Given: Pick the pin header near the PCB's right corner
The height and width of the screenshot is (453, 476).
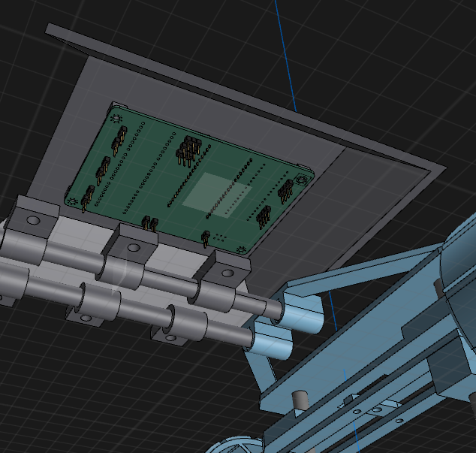Looking at the screenshot, I should [285, 192].
